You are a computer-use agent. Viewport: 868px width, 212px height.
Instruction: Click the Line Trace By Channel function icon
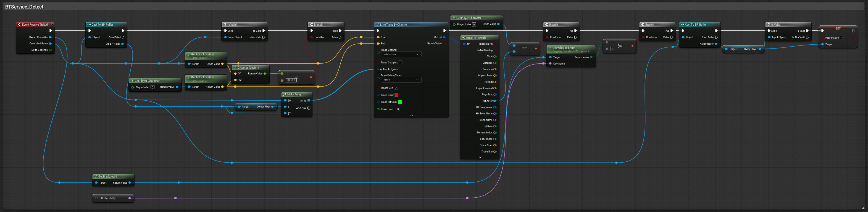[377, 25]
